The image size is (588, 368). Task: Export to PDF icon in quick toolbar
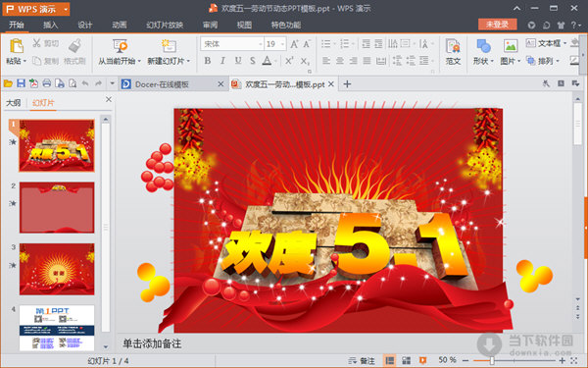point(33,83)
